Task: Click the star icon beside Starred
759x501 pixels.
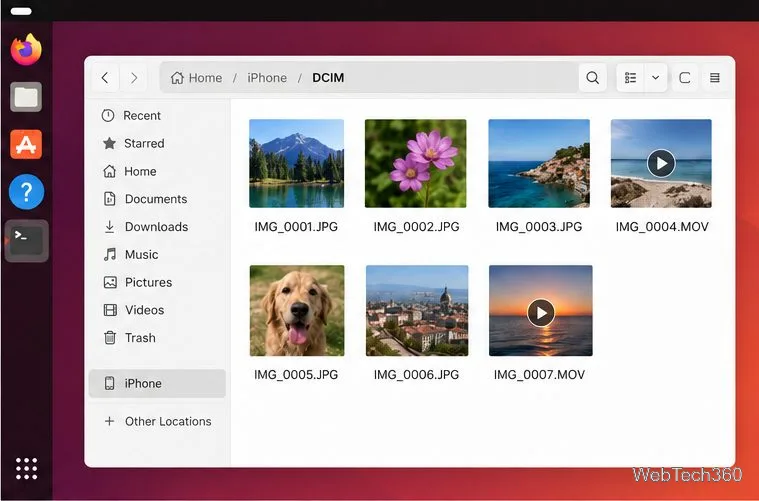Action: [x=109, y=143]
